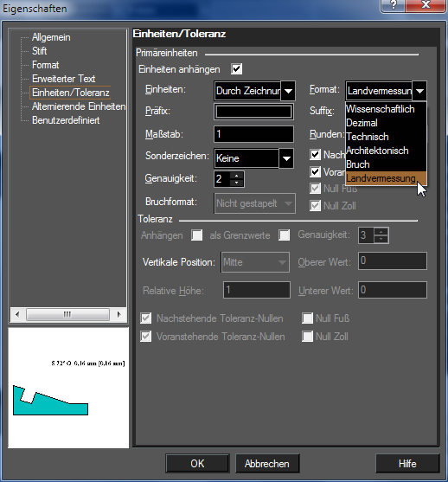
Task: Select Benutzerdefiniert in the tree
Action: pyautogui.click(x=66, y=120)
